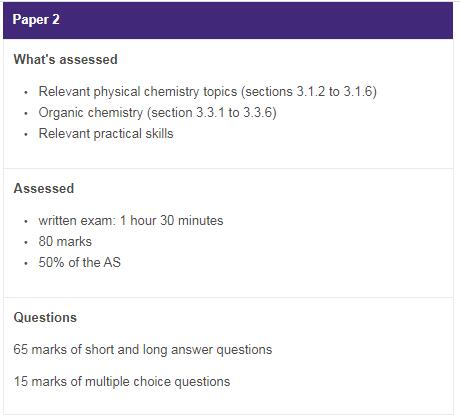The width and height of the screenshot is (460, 416).
Task: Click the written exam duration line
Action: 131,220
